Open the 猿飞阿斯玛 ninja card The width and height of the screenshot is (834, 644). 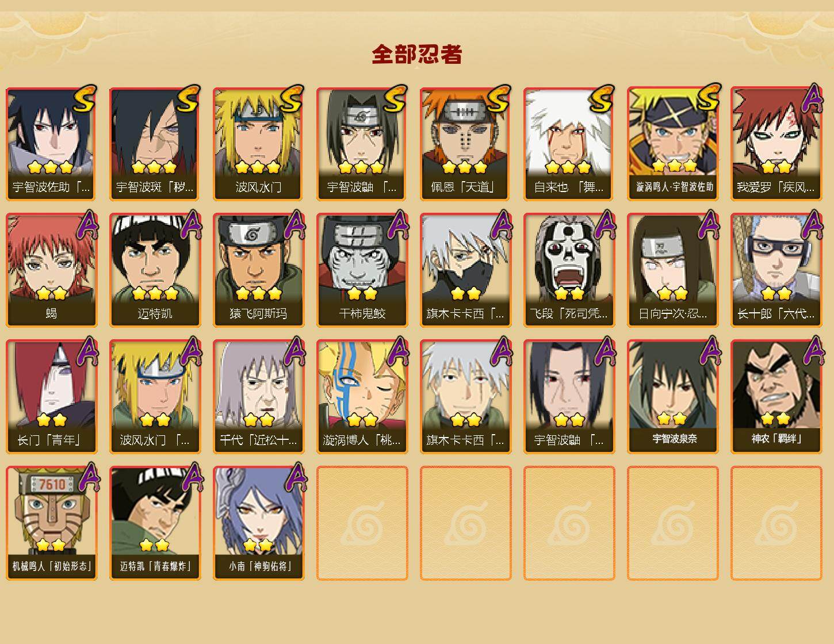point(258,270)
